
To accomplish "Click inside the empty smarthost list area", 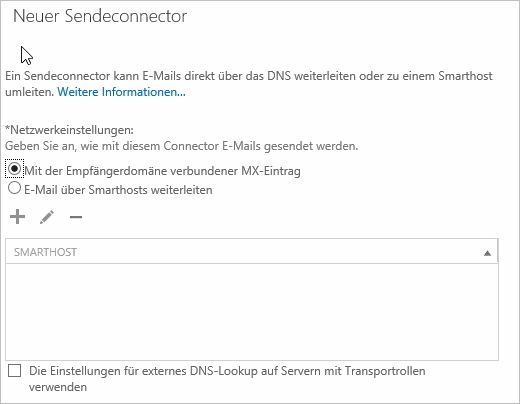I will tap(252, 312).
